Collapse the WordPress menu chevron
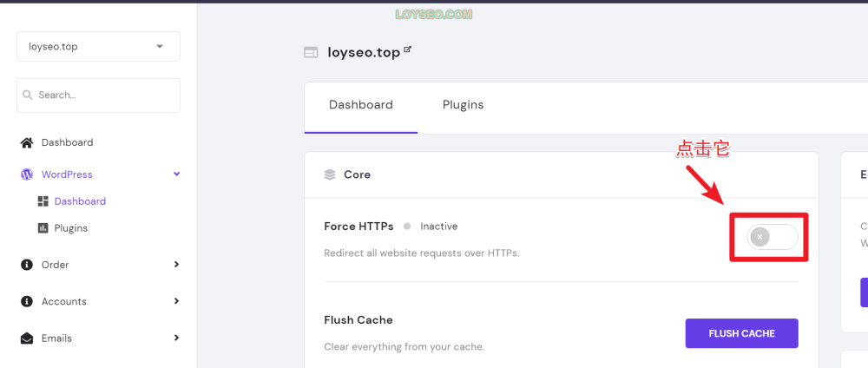The image size is (868, 368). pyautogui.click(x=176, y=174)
